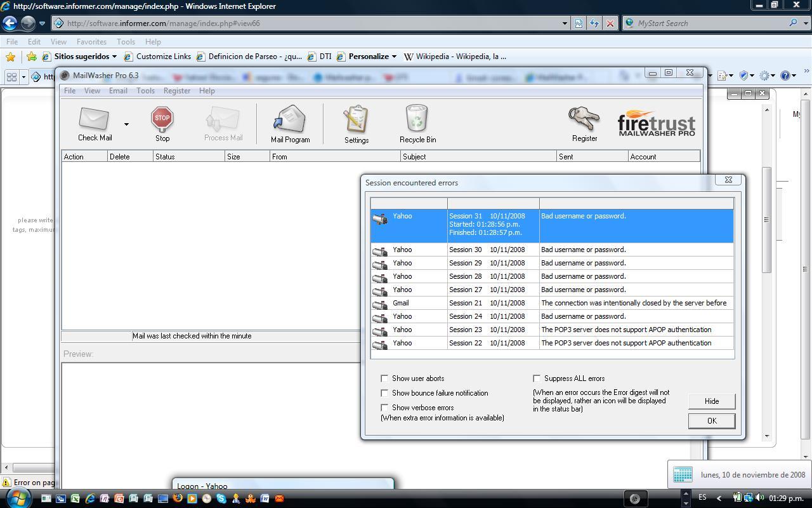Open the address bar URL dropdown
The height and width of the screenshot is (508, 812).
[565, 23]
